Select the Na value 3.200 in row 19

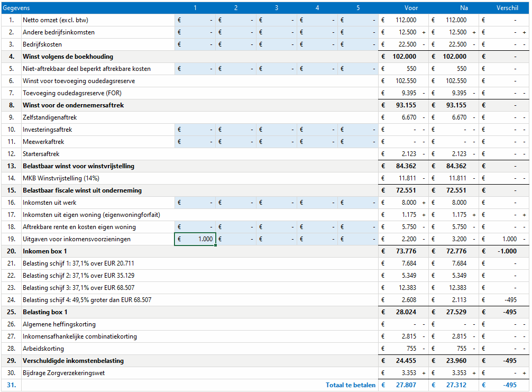tap(459, 239)
